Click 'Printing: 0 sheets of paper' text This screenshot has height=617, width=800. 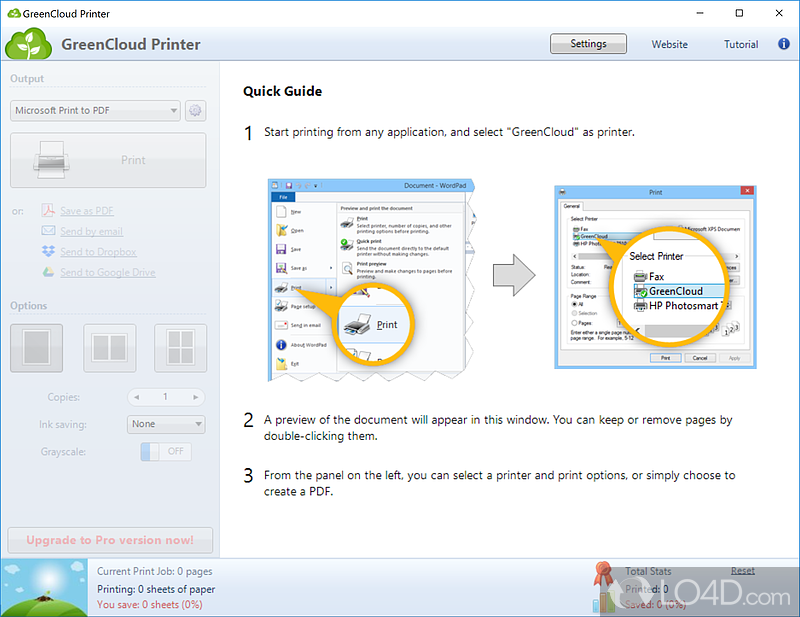pyautogui.click(x=156, y=589)
